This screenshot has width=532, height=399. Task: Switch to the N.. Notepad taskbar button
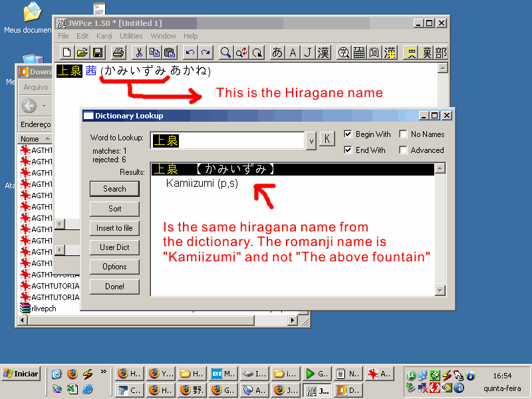[348, 374]
